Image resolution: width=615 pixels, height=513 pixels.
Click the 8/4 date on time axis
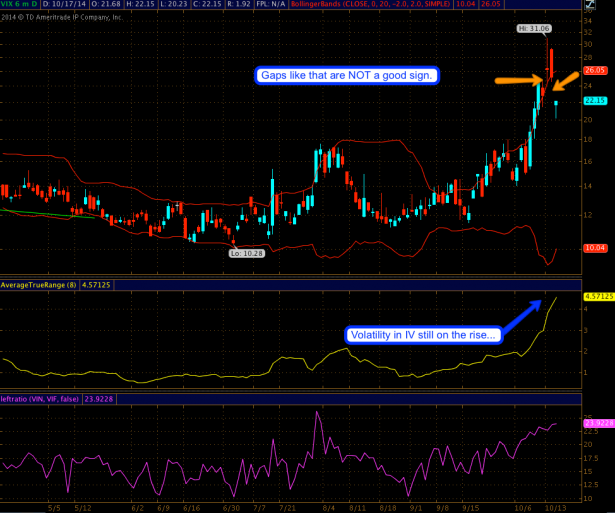coord(330,506)
